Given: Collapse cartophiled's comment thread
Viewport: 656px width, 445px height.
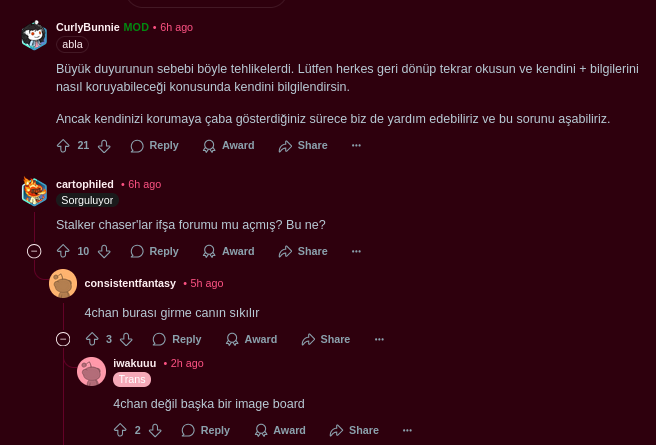Looking at the screenshot, I should coord(34,251).
